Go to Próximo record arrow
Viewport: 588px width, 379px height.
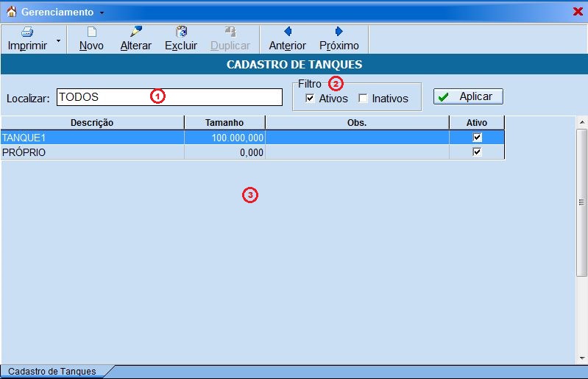click(x=339, y=32)
